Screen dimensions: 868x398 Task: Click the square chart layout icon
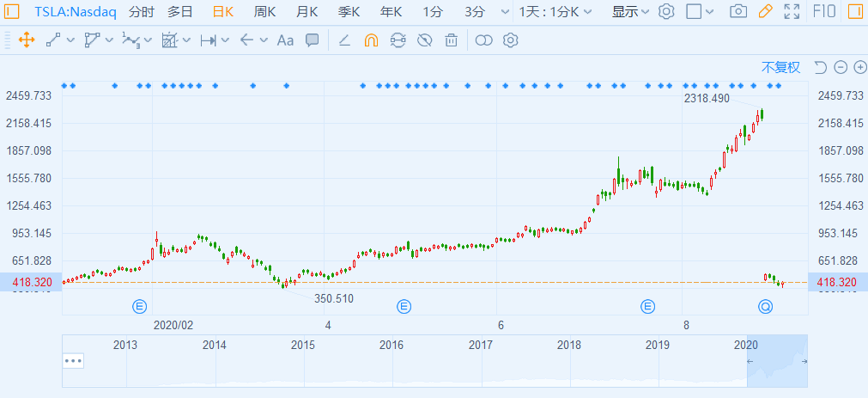[x=694, y=11]
